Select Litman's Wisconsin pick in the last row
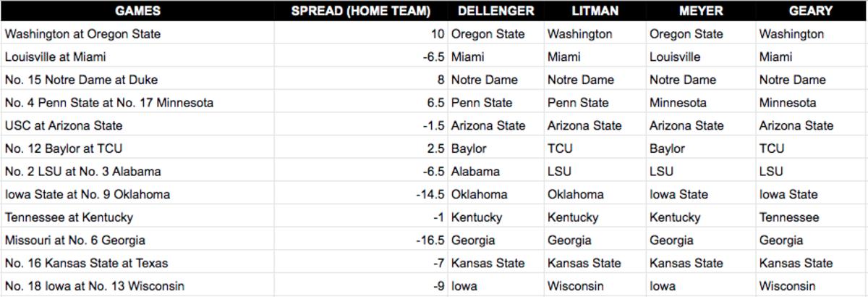 point(595,285)
